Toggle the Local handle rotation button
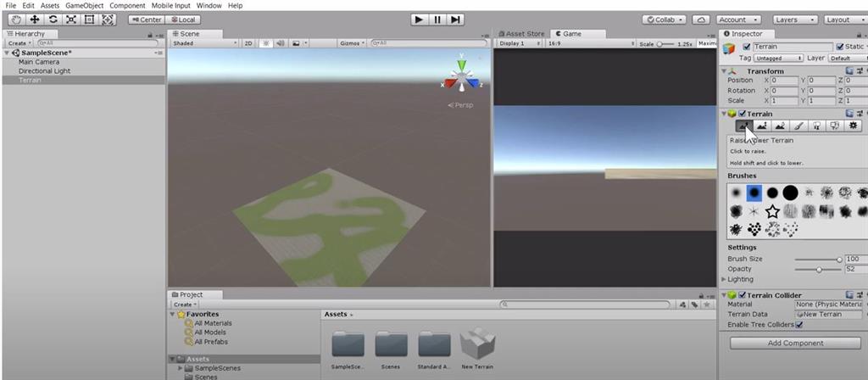 coord(183,20)
